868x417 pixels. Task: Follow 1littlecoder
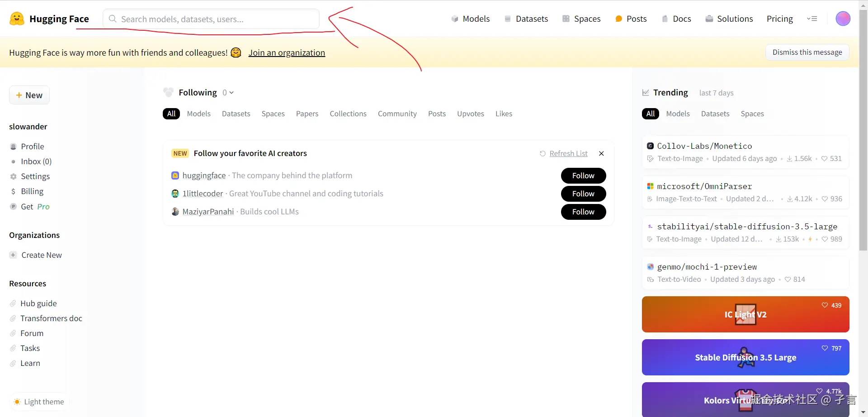pyautogui.click(x=583, y=194)
